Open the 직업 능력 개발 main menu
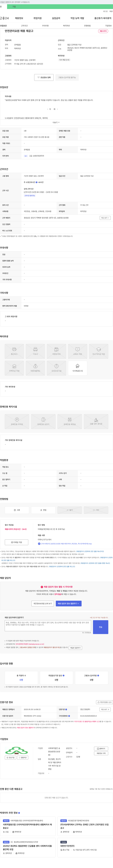Image resolution: width=113 pixels, height=868 pixels. click(x=77, y=18)
